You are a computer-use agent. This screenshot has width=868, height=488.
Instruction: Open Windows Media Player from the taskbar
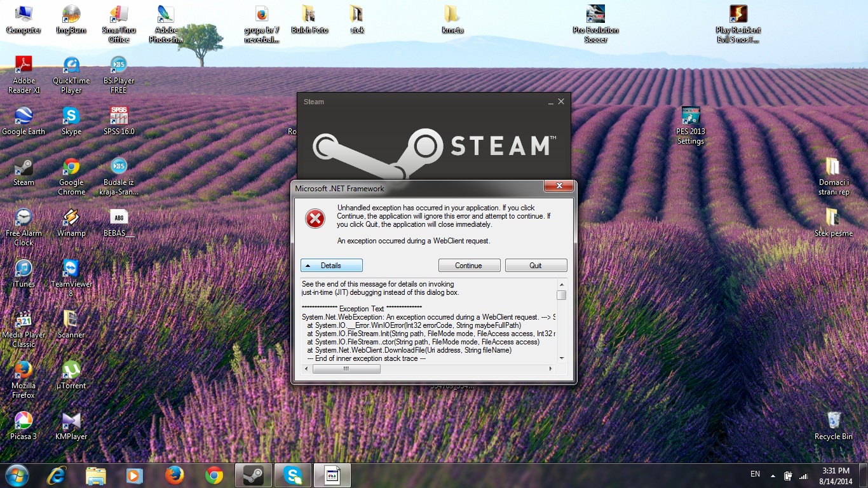[134, 475]
